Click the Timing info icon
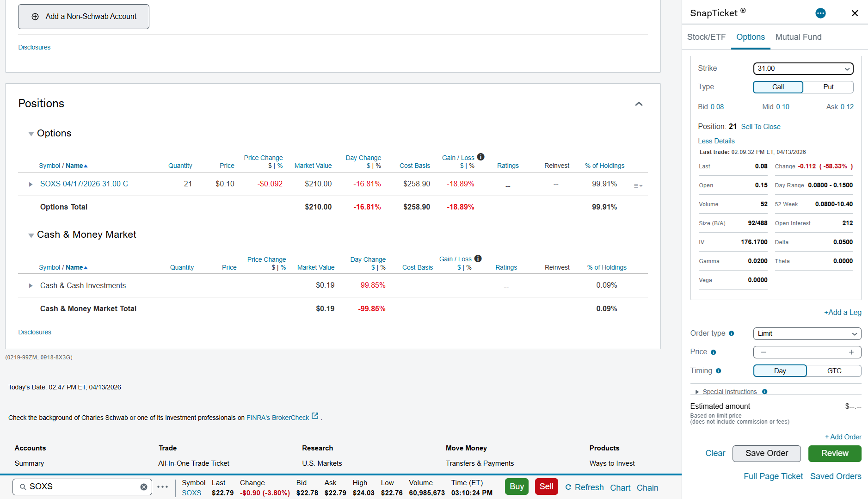 coord(719,371)
